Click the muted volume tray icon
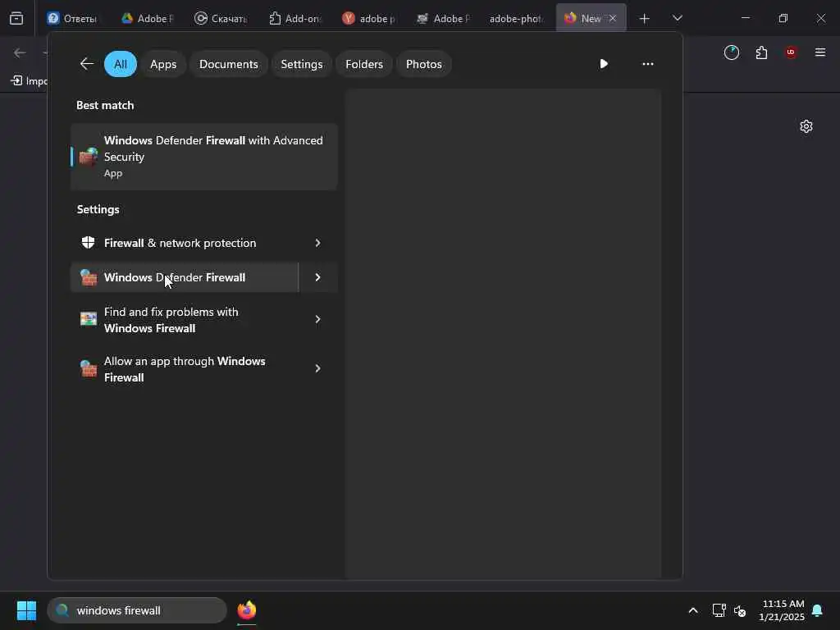The height and width of the screenshot is (630, 840). (740, 610)
